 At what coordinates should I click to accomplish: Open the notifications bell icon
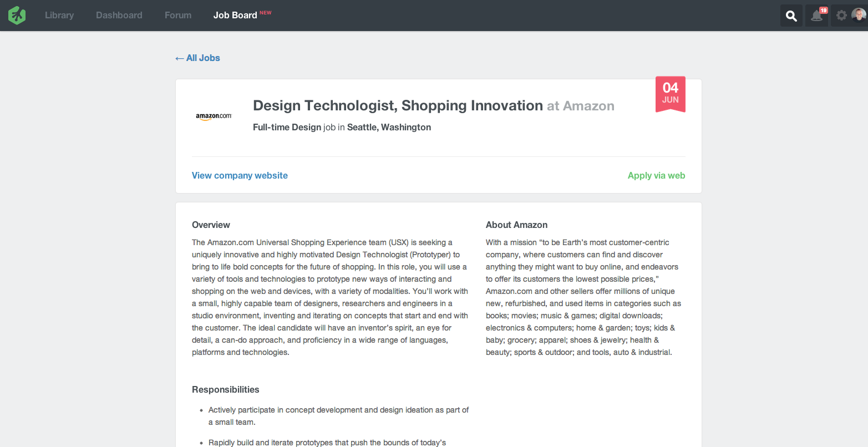pyautogui.click(x=816, y=16)
